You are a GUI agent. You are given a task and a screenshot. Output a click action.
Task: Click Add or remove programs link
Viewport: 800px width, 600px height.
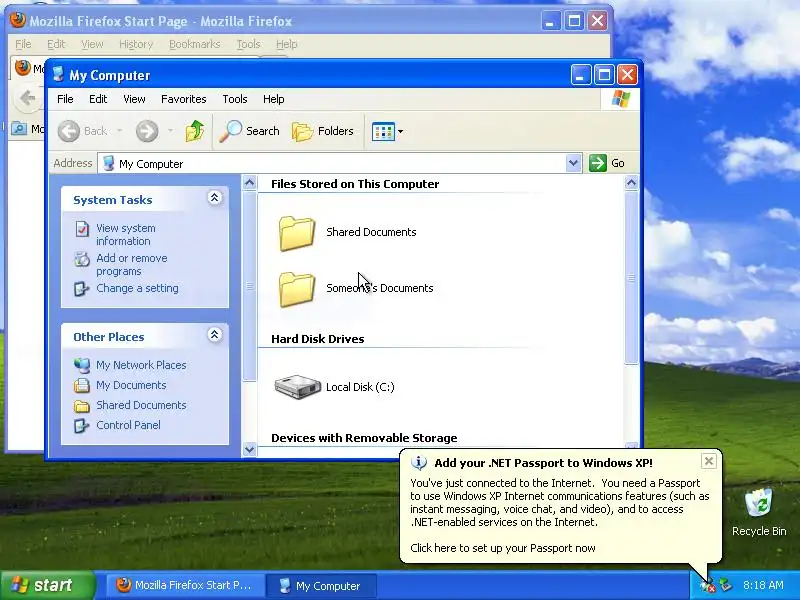pos(132,264)
